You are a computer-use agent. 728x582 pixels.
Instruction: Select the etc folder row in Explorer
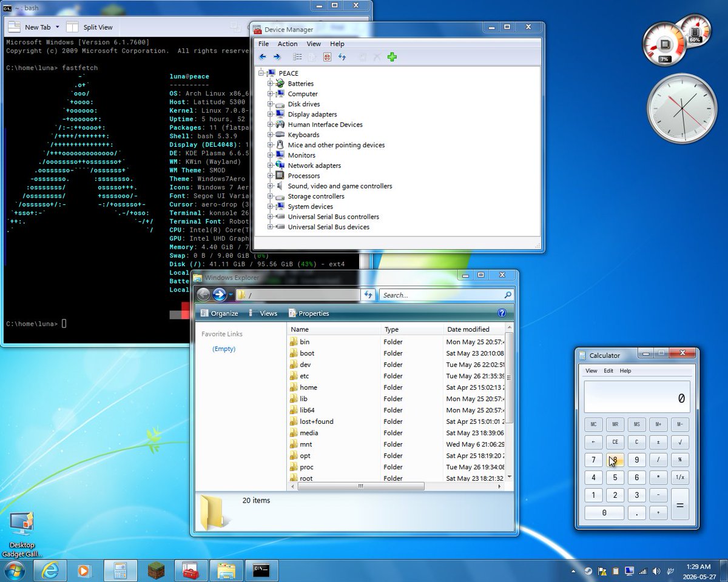point(396,376)
